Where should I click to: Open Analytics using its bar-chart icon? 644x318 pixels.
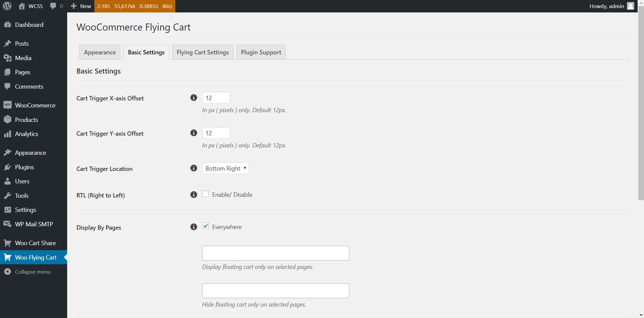coord(8,134)
